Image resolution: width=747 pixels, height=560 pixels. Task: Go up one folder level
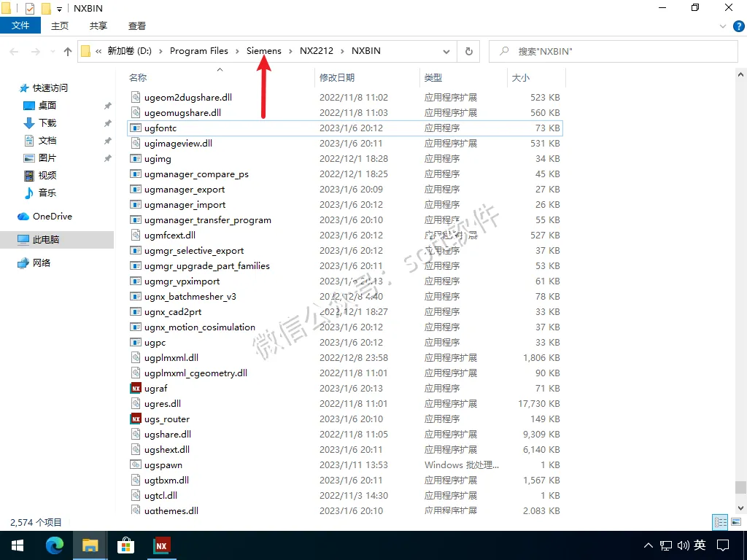(x=68, y=52)
